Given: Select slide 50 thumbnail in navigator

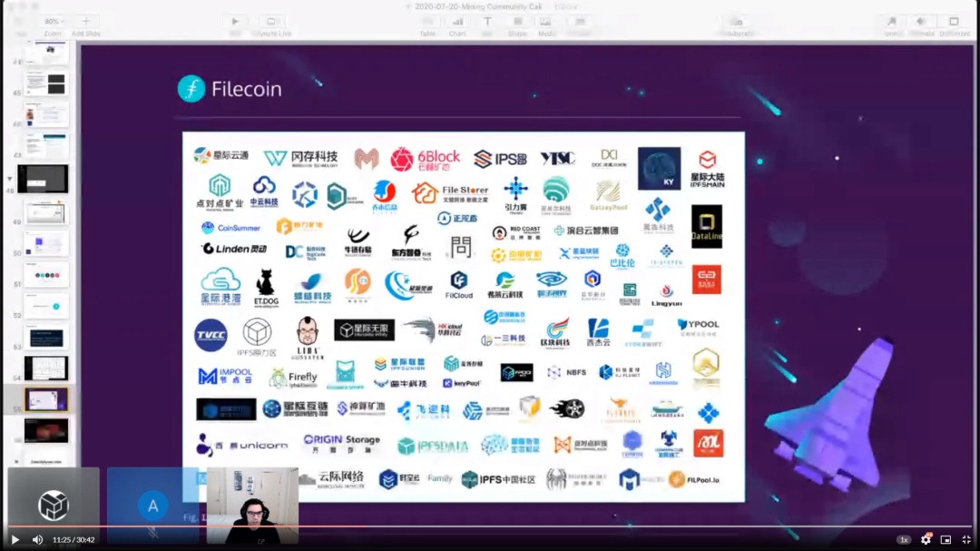Looking at the screenshot, I should tap(46, 244).
